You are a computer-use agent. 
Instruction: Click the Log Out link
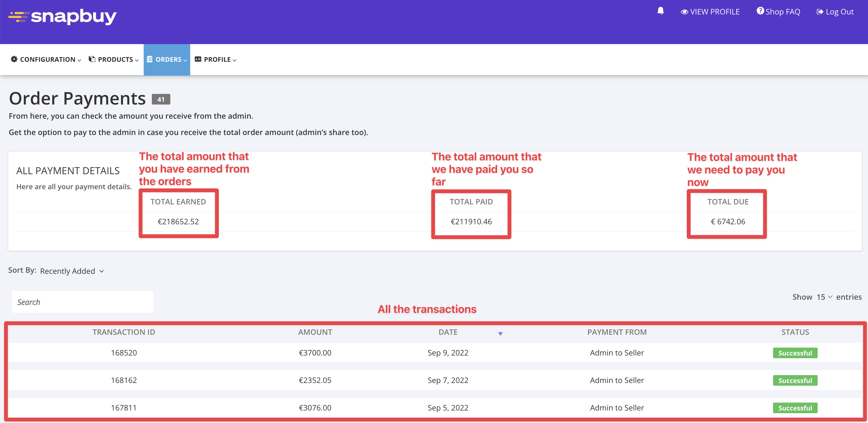[x=839, y=12]
